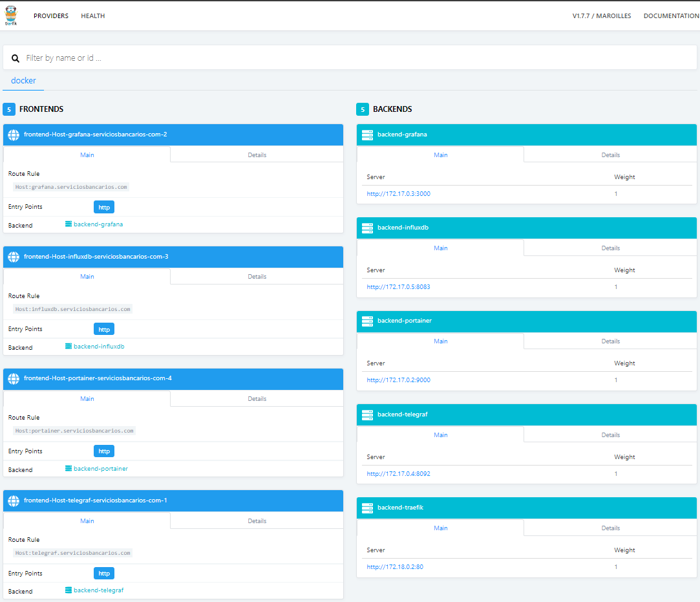The width and height of the screenshot is (700, 602).
Task: Click globe icon of portainer frontend
Action: (14, 379)
